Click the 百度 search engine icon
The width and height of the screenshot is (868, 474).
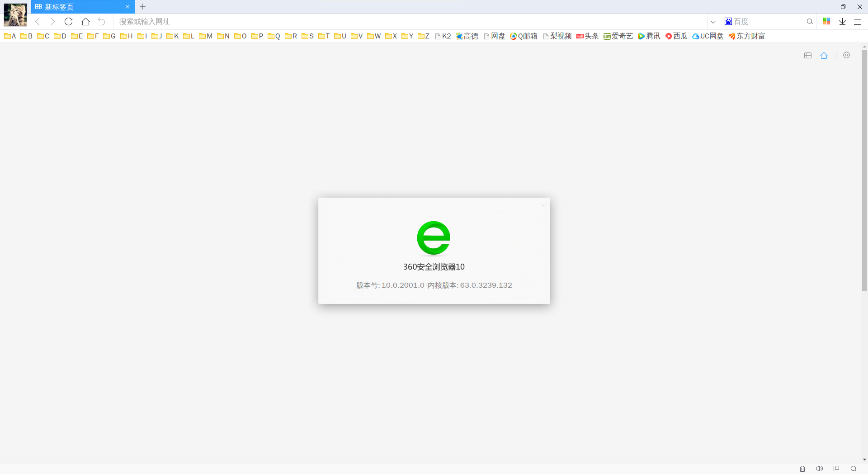[728, 21]
